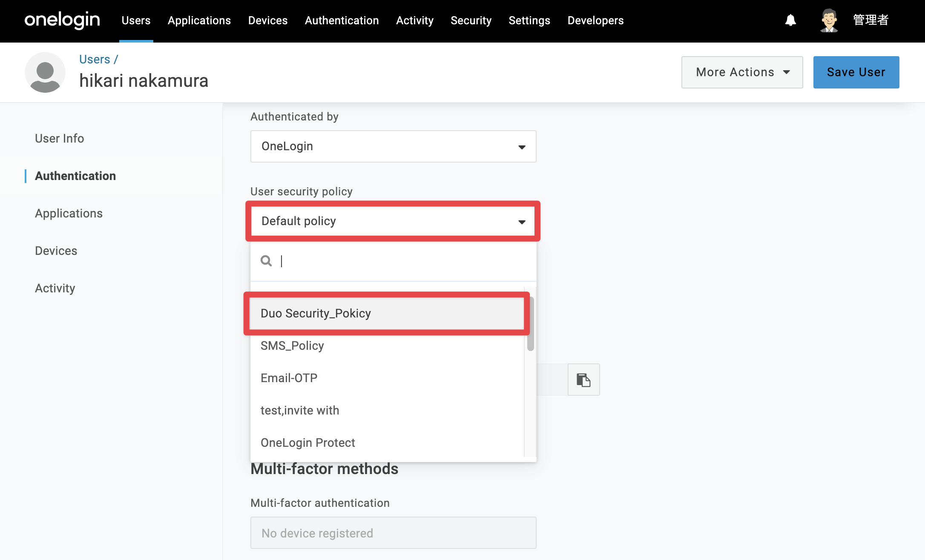The image size is (925, 560).
Task: Select SMS_Policy option
Action: (x=387, y=346)
